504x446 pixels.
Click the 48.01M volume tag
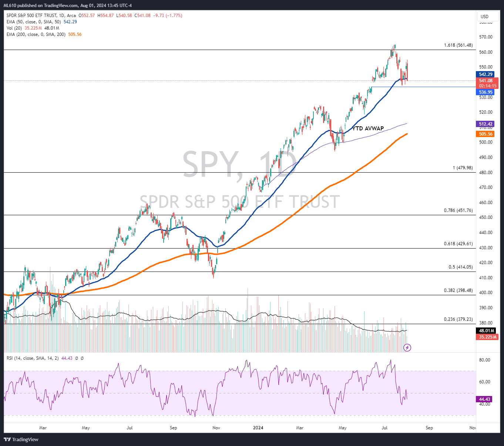(486, 331)
